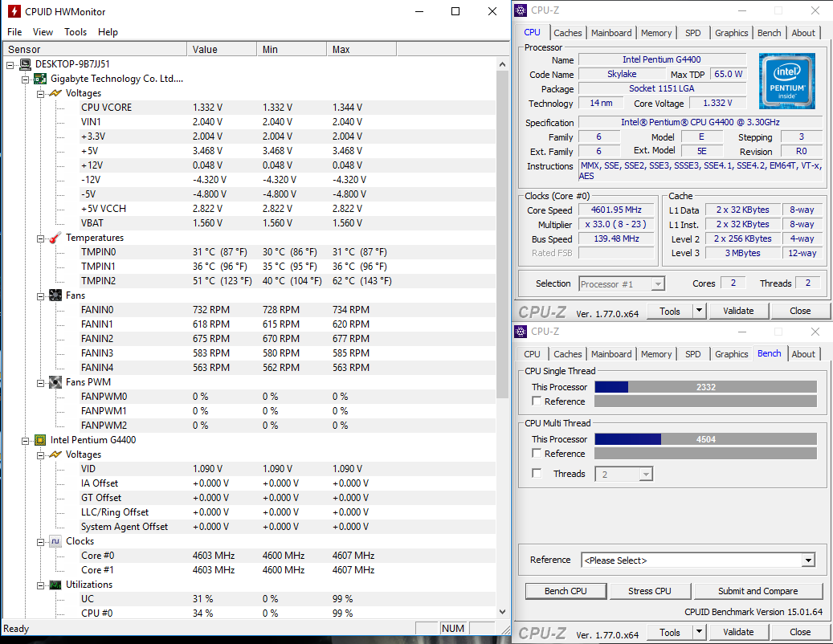Collapse the Fans PWM section

point(40,383)
